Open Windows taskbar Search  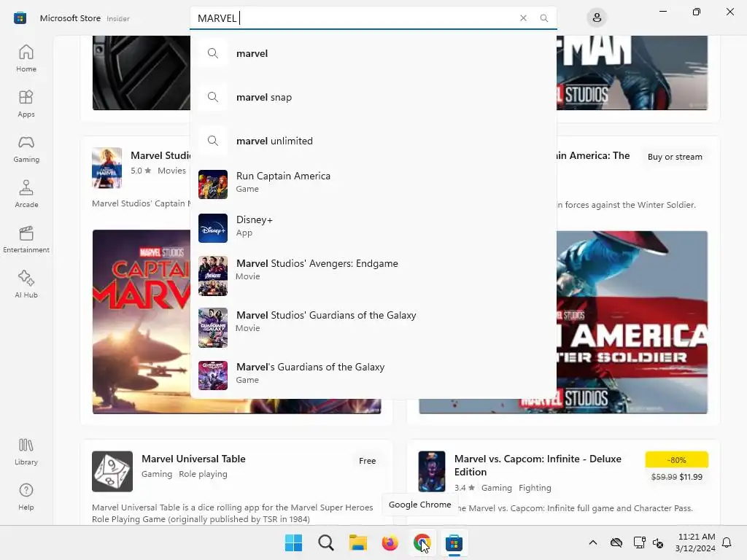coord(326,542)
